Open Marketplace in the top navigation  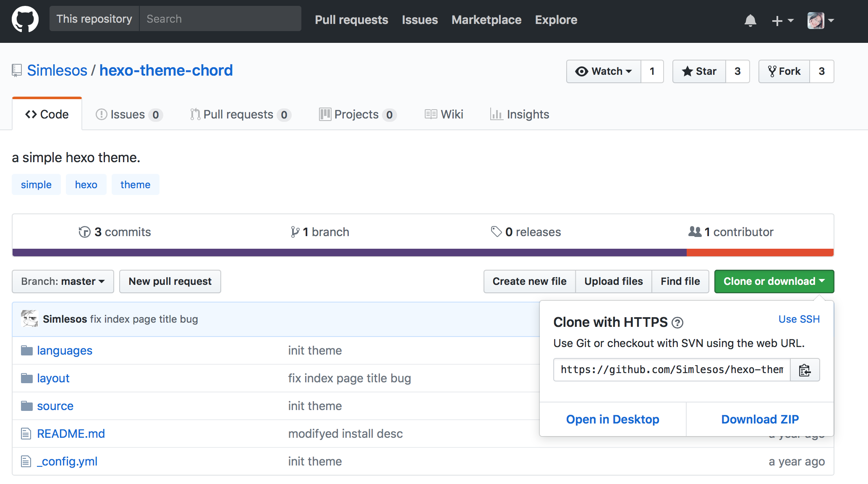[486, 20]
